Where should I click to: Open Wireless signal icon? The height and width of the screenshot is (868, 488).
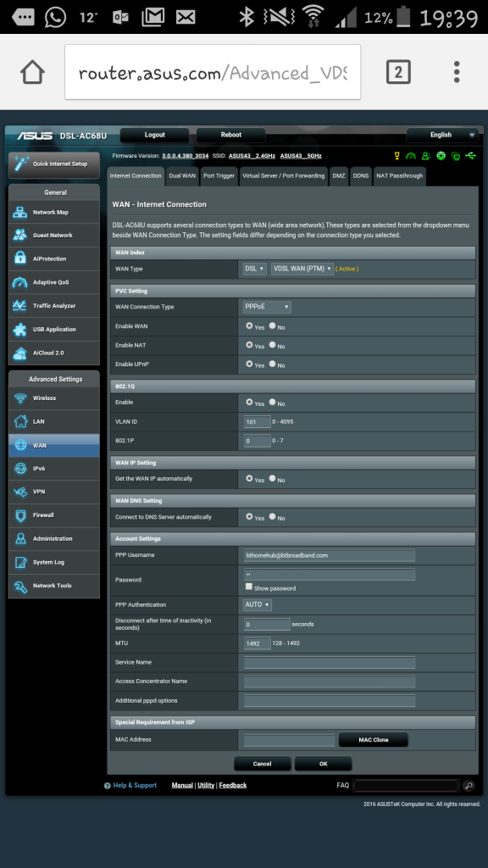click(20, 398)
